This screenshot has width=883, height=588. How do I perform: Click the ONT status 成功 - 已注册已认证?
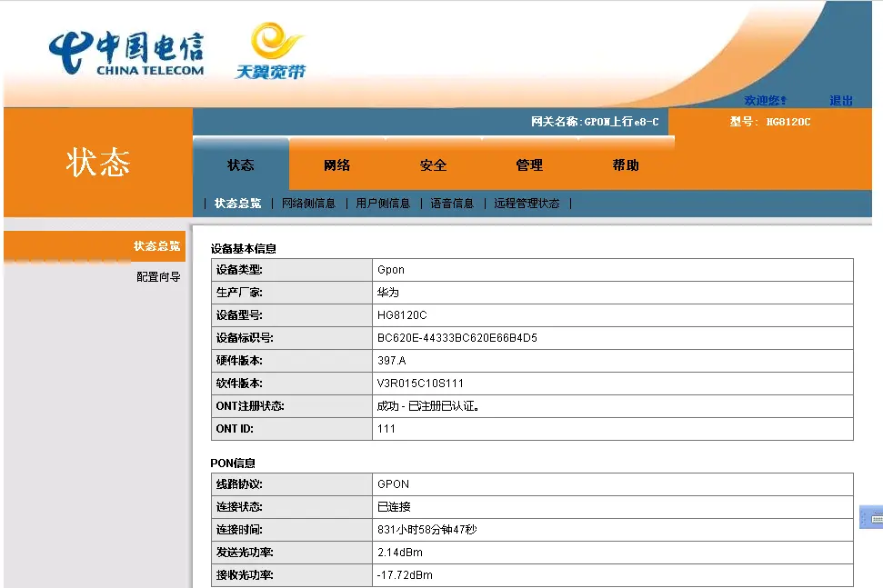click(x=428, y=406)
